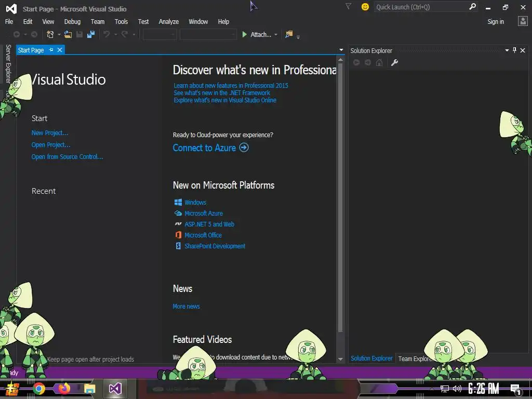Click the scrollbar down arrow on Start Page
Viewport: 532px width, 399px height.
(340, 359)
